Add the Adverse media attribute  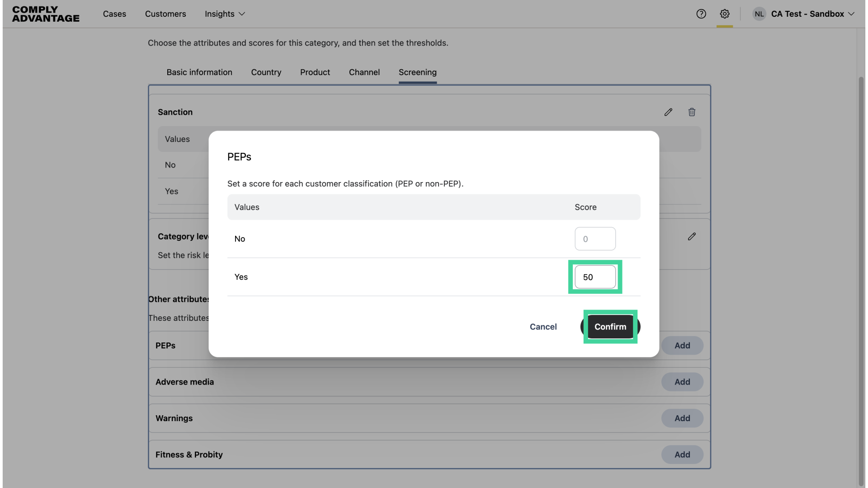pyautogui.click(x=682, y=382)
